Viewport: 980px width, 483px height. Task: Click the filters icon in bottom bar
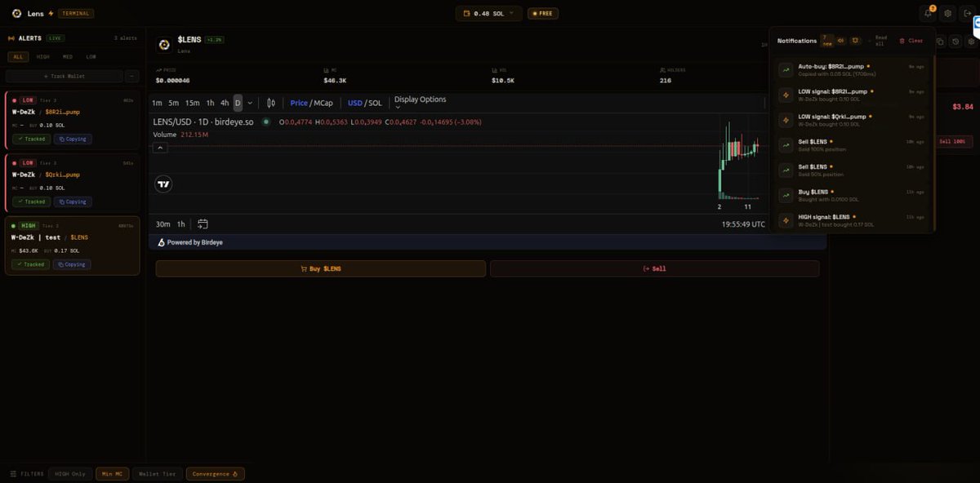point(13,473)
